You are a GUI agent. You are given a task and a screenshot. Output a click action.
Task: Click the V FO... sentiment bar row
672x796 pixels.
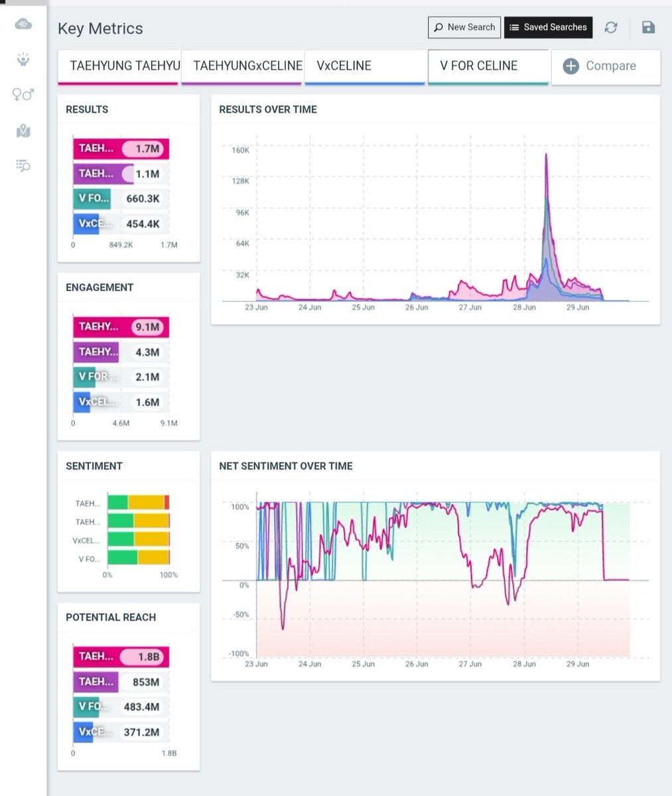click(139, 558)
